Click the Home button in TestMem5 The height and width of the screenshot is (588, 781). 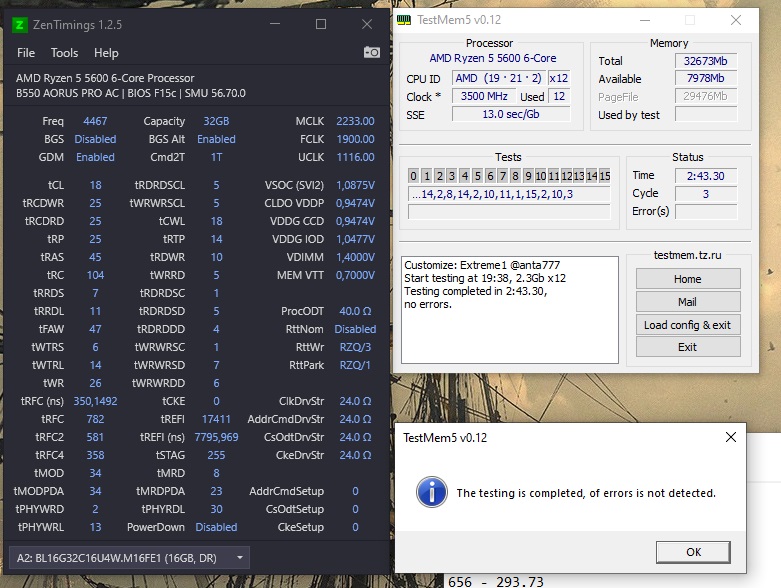(x=688, y=279)
